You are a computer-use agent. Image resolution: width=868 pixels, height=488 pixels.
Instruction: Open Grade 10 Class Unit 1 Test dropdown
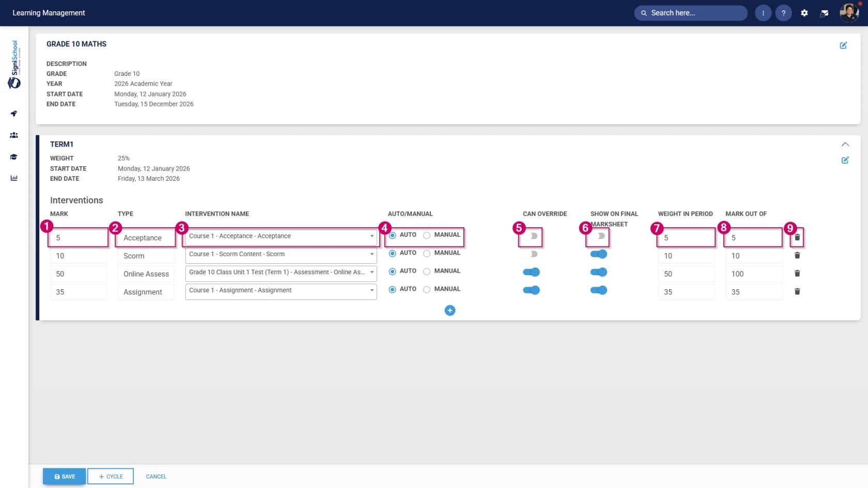point(281,273)
